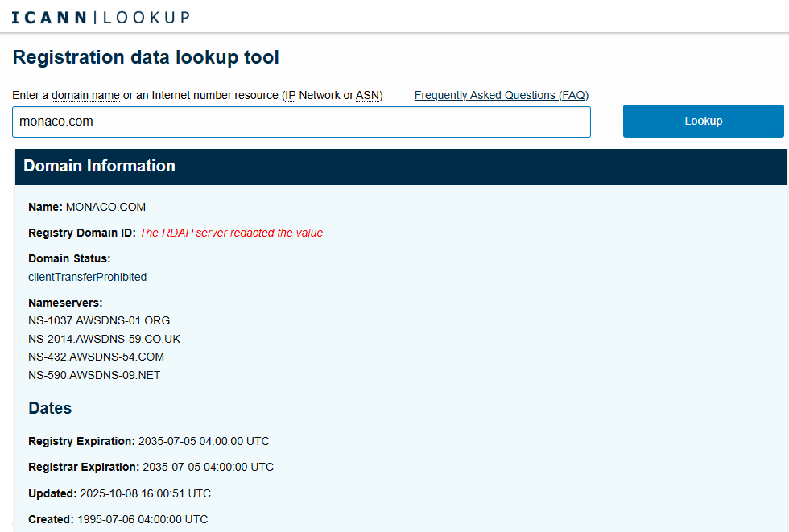Click the underlined 'domain name' term

click(85, 95)
